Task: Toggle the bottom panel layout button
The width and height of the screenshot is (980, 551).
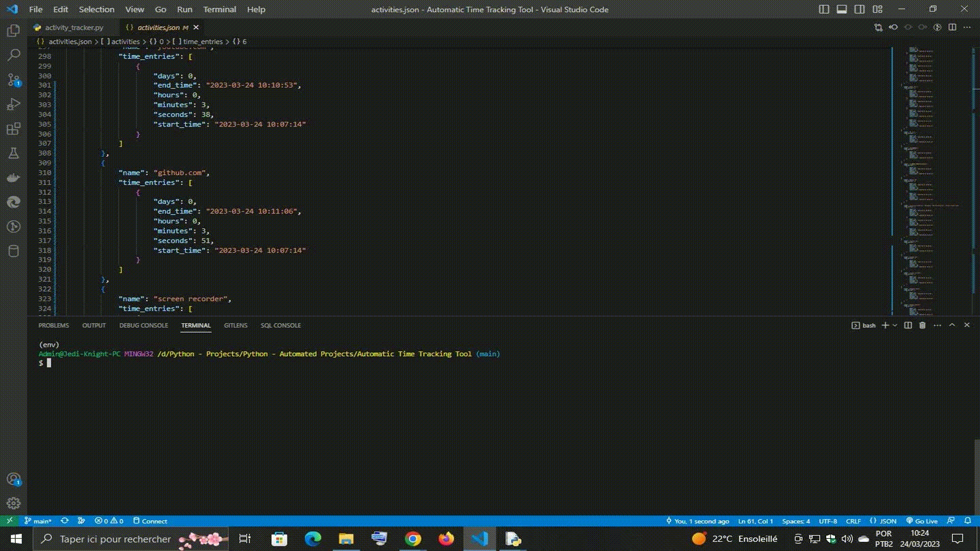Action: 842,9
